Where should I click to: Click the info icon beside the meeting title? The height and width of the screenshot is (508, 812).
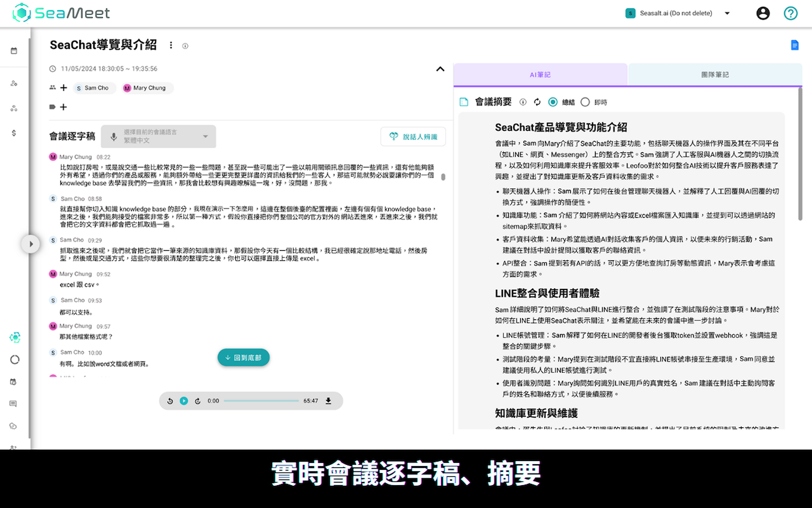[x=185, y=46]
